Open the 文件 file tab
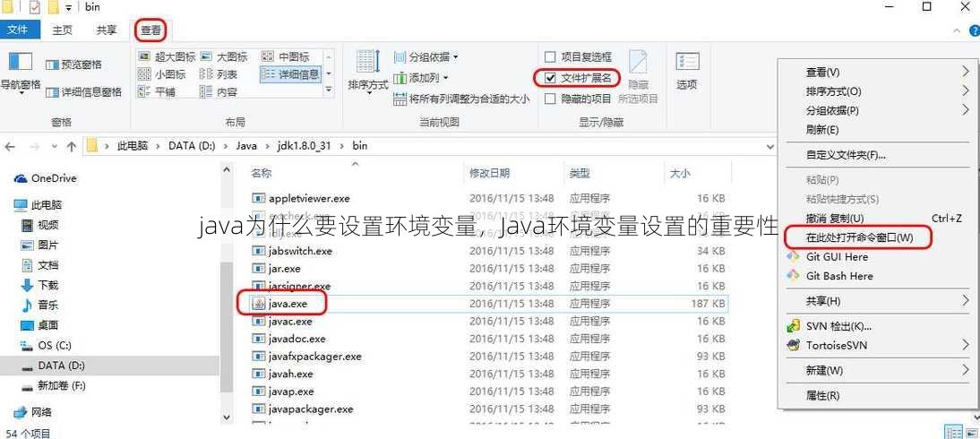 pos(18,30)
